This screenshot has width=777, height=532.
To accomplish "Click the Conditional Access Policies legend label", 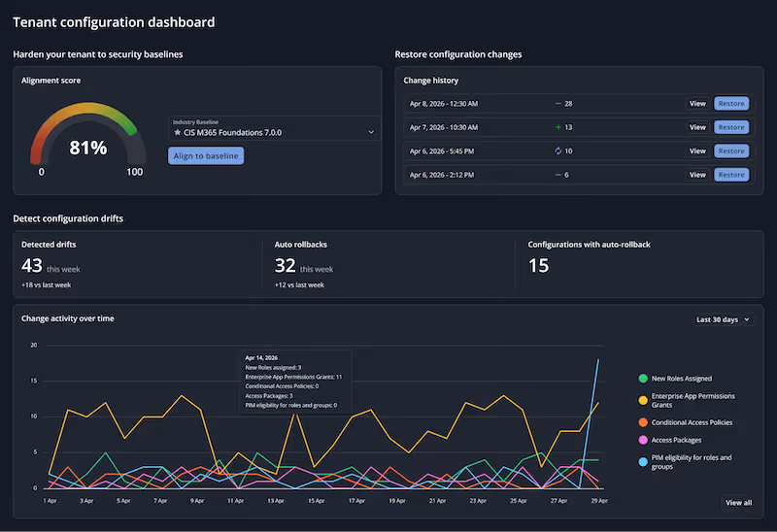I will tap(692, 422).
